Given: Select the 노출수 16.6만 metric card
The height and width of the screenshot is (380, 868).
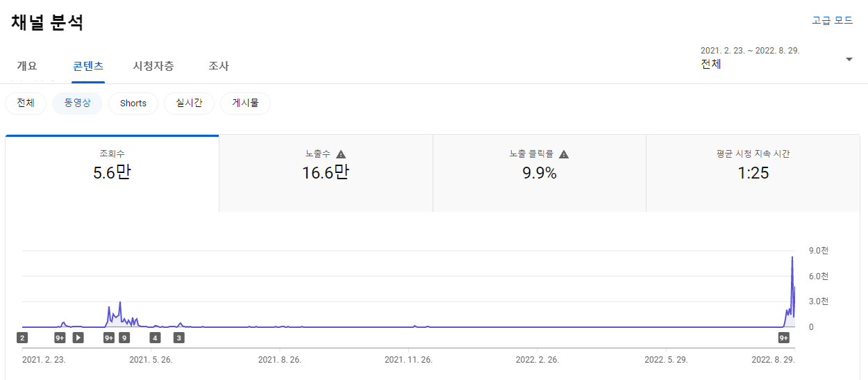Looking at the screenshot, I should pos(326,174).
